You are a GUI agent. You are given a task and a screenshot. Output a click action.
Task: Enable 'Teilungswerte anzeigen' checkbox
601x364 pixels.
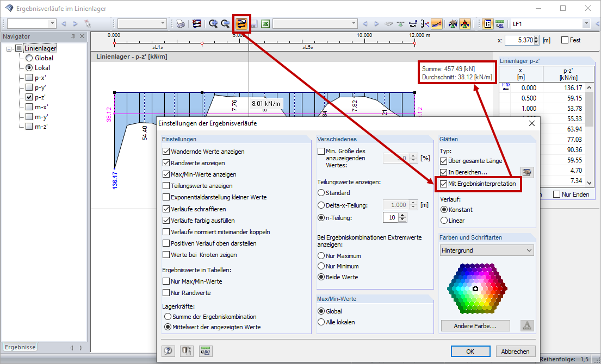pyautogui.click(x=166, y=186)
